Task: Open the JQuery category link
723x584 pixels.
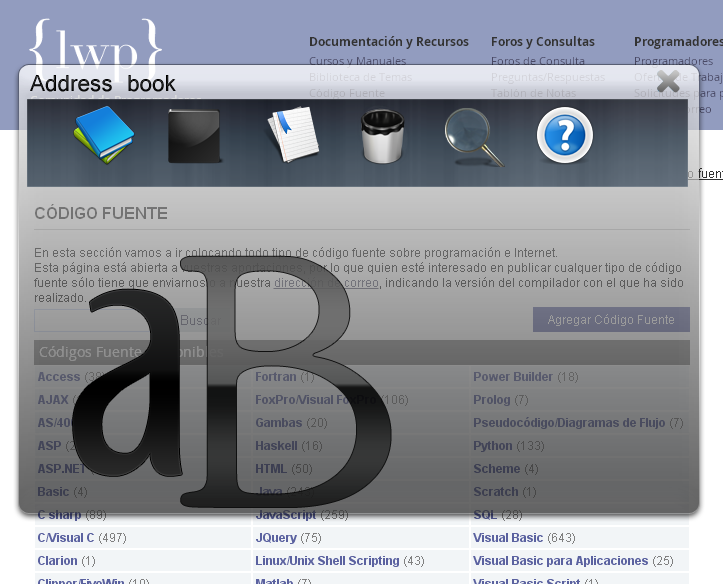Action: coord(276,538)
